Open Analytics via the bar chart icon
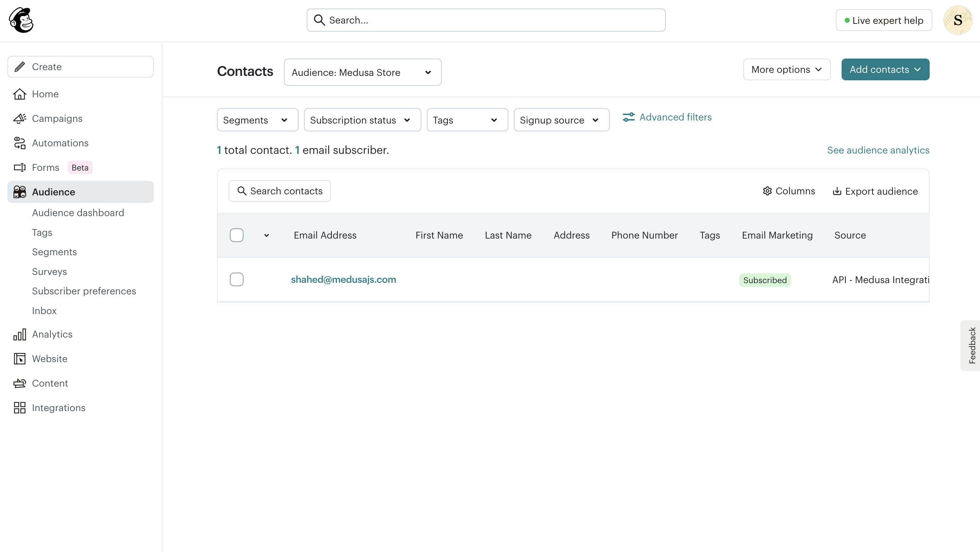The width and height of the screenshot is (980, 552). (20, 334)
